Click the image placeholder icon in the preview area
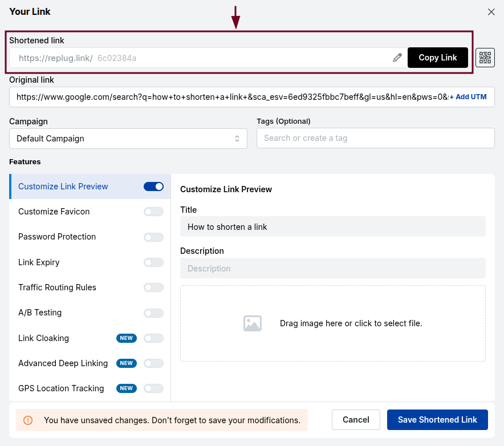 pyautogui.click(x=253, y=323)
